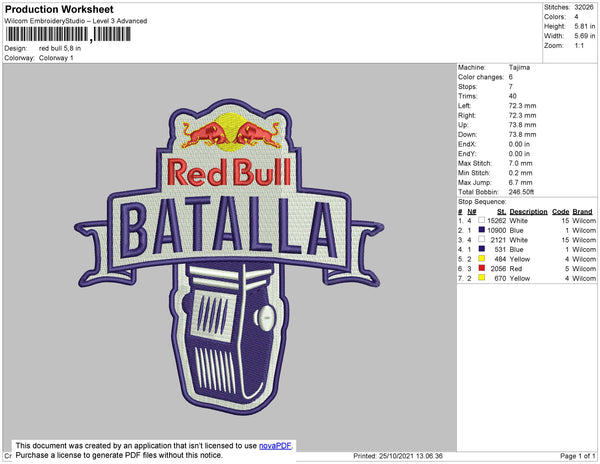Click the 'Colorway 1' value

56,58
